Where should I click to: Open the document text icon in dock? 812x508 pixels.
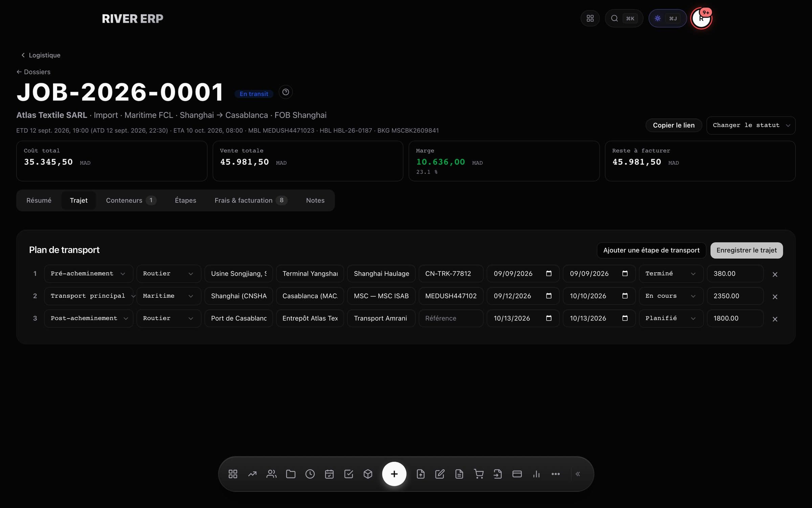coord(459,474)
